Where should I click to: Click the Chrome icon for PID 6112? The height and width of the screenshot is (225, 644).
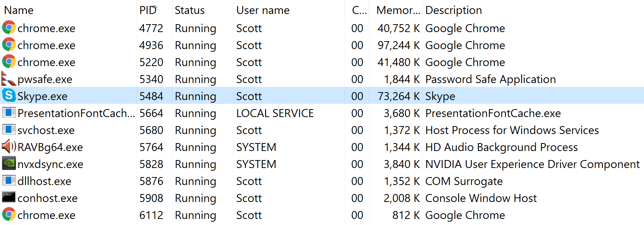9,214
